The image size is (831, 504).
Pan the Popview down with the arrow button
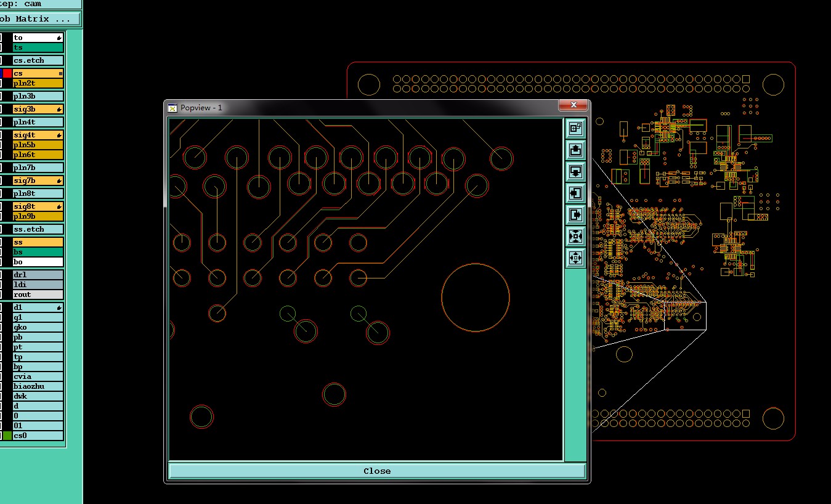(x=575, y=171)
